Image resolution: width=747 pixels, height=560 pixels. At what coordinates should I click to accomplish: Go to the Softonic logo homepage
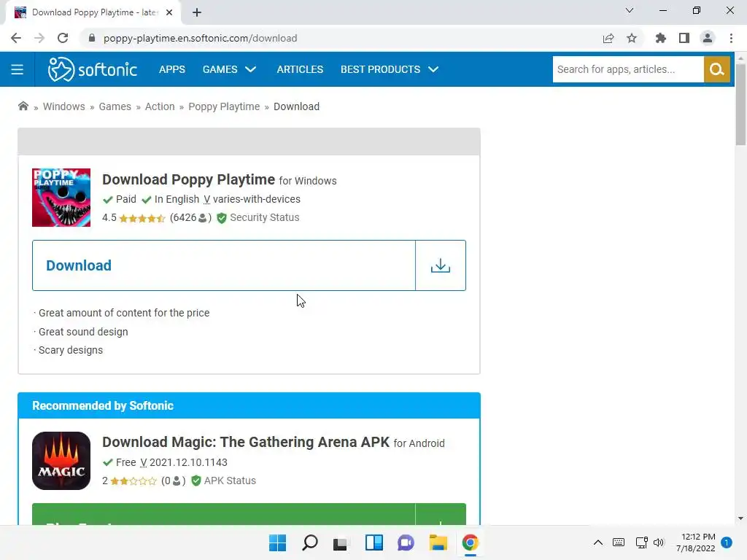[x=93, y=69]
